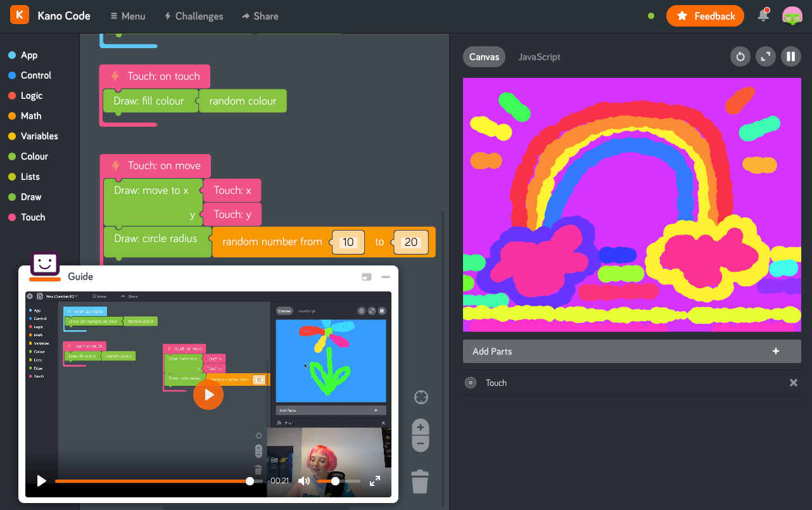Switch to the JavaScript tab
This screenshot has height=510, width=812.
pos(539,56)
